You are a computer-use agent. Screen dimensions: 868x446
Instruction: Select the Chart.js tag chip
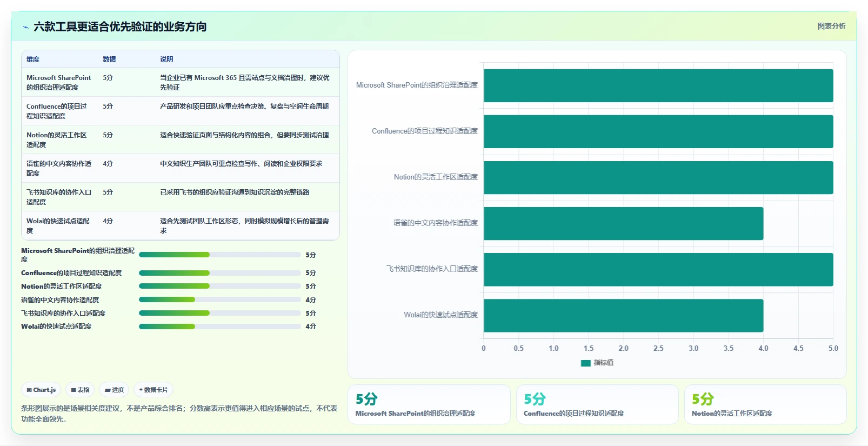(x=42, y=390)
